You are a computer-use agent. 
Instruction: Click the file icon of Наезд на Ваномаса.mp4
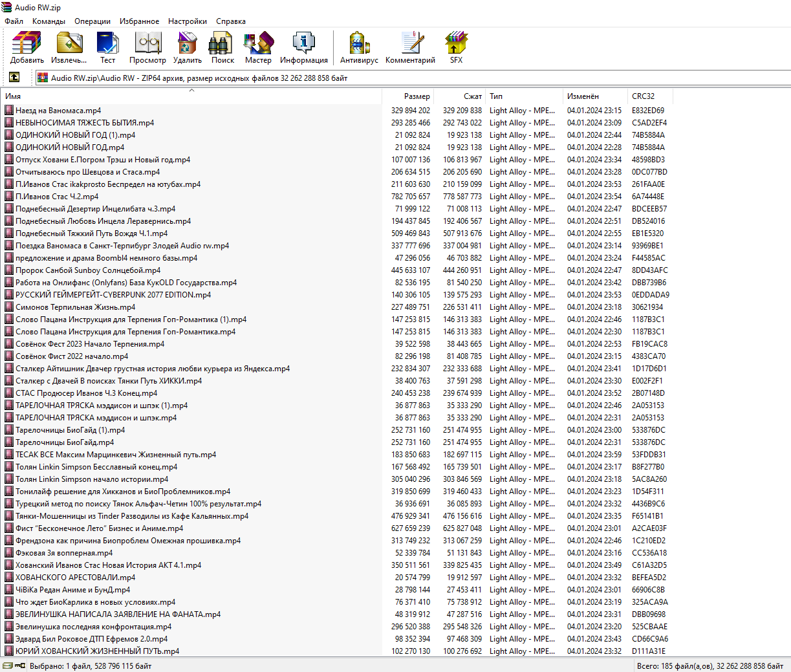click(9, 110)
